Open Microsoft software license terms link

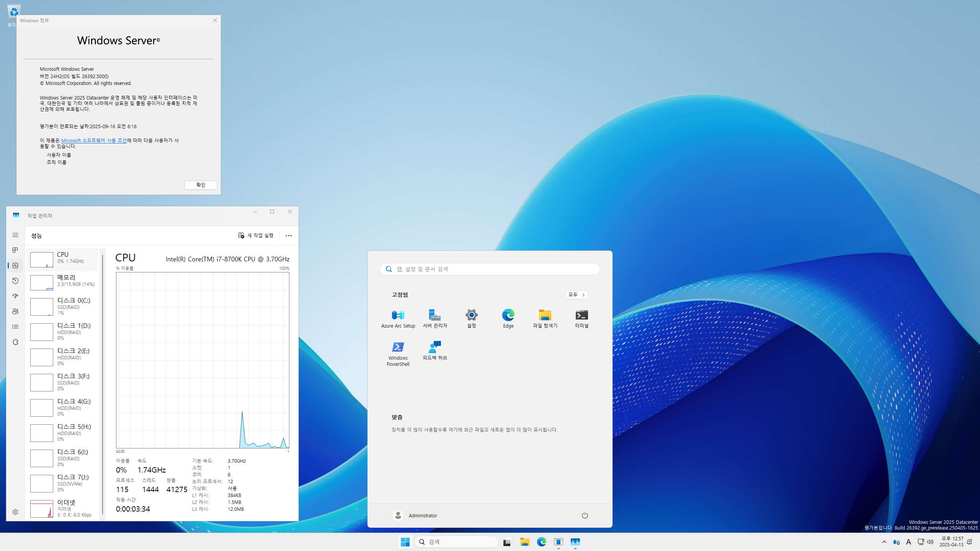tap(94, 140)
